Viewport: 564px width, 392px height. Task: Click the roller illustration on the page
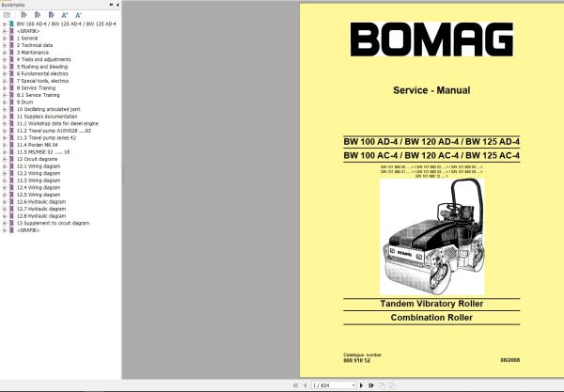click(x=432, y=237)
